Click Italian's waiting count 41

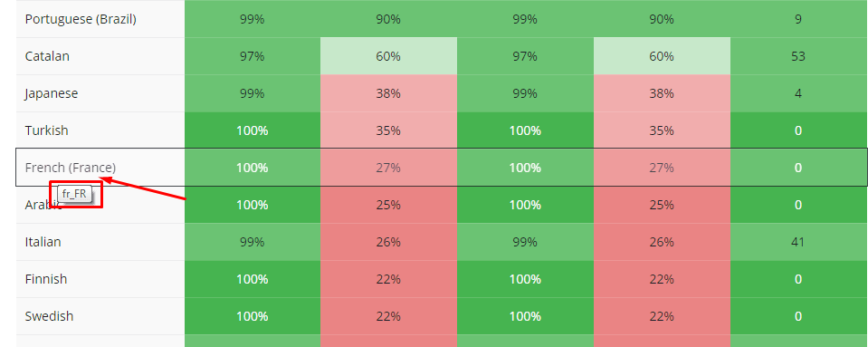pos(798,242)
